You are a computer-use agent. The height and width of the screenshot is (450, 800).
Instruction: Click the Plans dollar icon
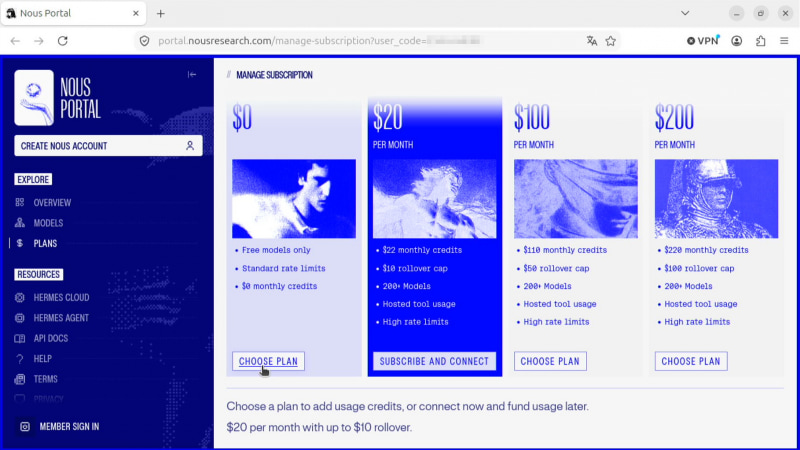point(20,243)
